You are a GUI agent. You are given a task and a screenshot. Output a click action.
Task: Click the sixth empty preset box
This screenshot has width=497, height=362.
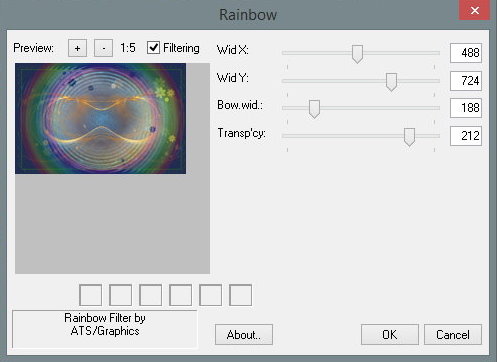coord(241,295)
